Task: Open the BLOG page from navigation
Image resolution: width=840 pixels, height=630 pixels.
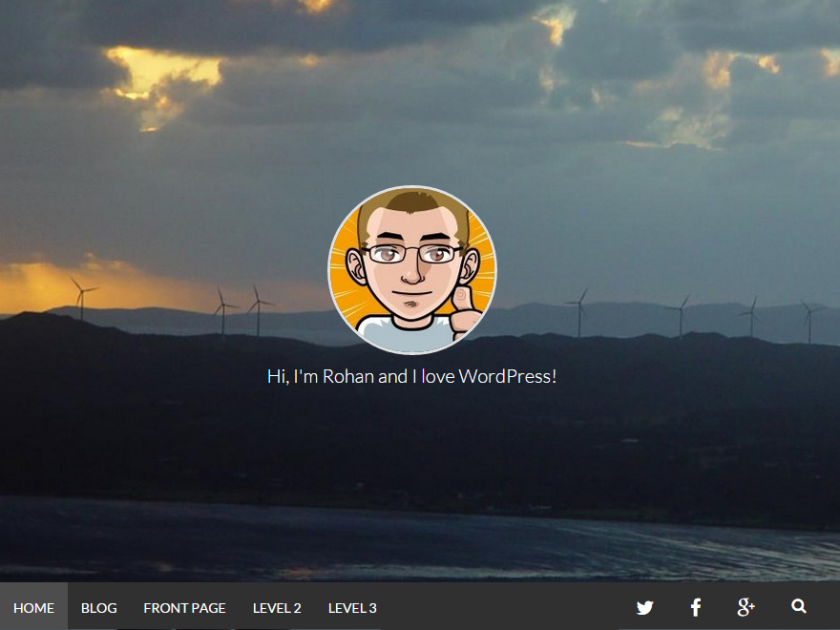Action: [99, 607]
